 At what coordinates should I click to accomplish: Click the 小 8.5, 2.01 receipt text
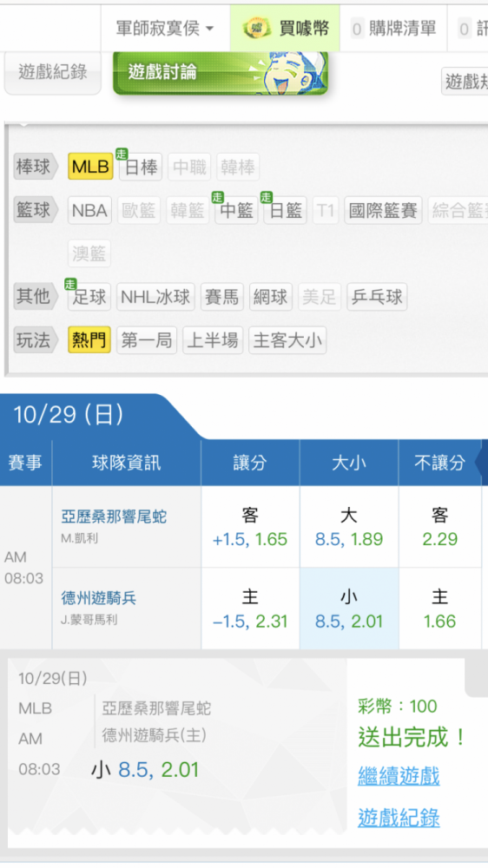[x=144, y=770]
